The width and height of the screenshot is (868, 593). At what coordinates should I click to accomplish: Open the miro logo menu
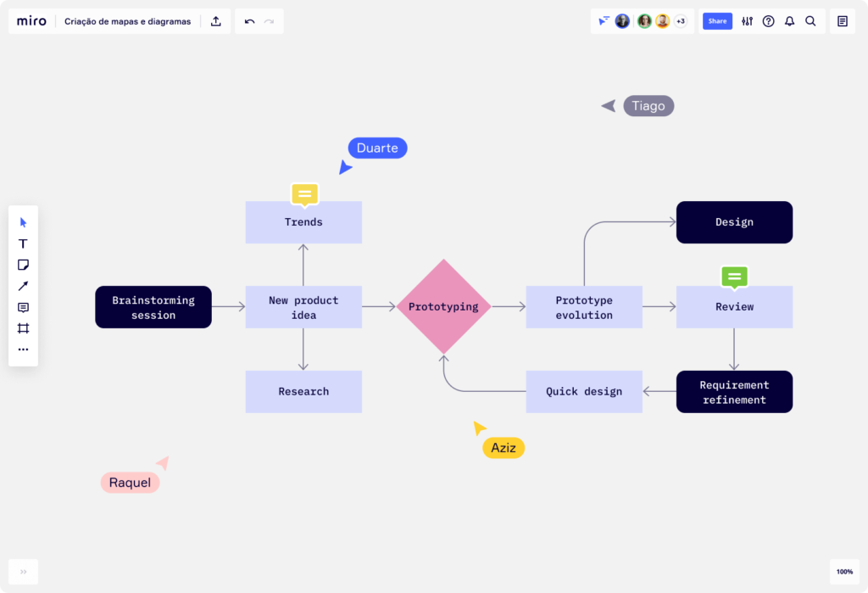[x=31, y=20]
